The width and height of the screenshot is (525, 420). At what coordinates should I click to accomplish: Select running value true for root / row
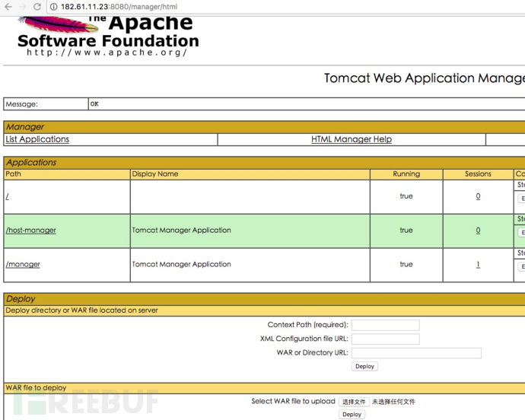tap(406, 196)
